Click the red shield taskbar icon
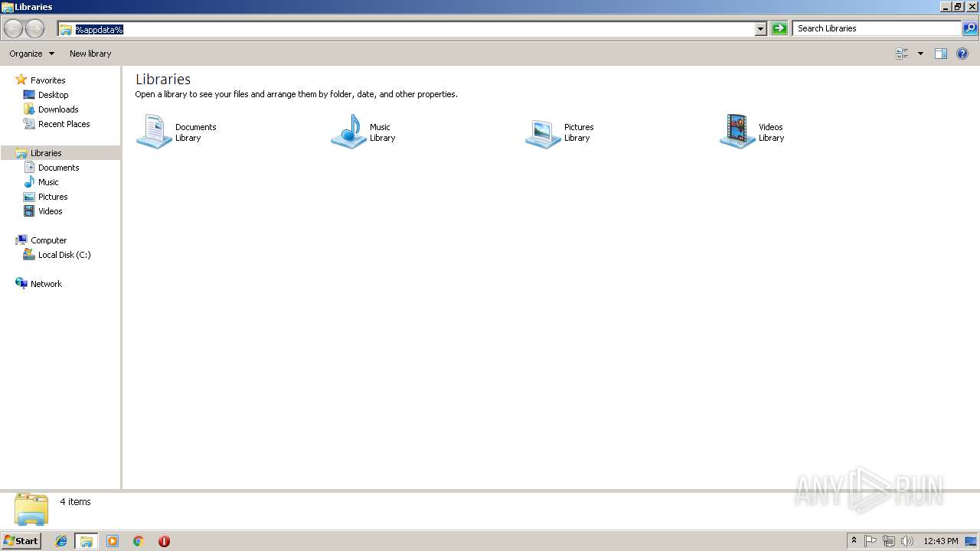The image size is (980, 551). (164, 541)
